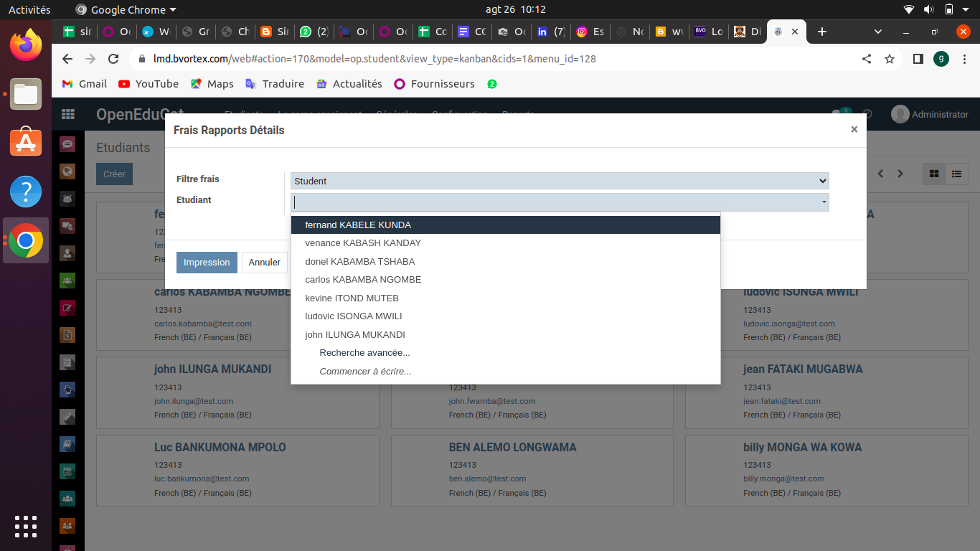
Task: Switch to kanban view icon
Action: pos(933,174)
